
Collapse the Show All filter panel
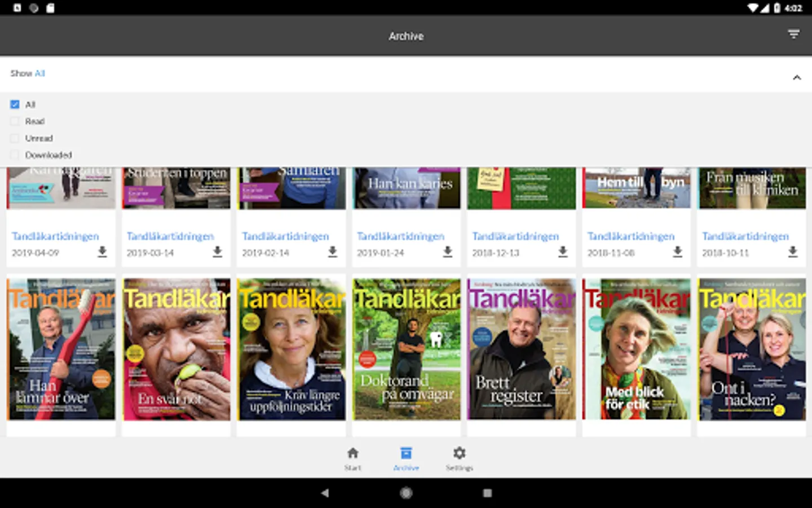pyautogui.click(x=797, y=77)
